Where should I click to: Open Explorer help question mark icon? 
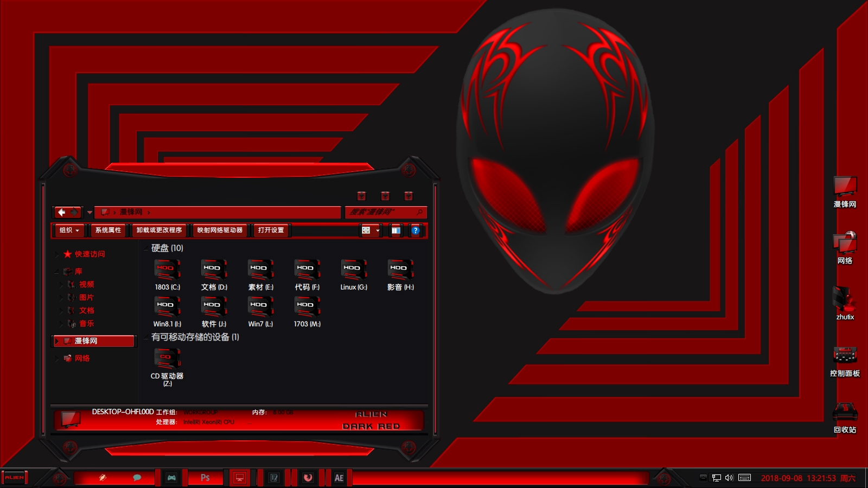click(x=415, y=230)
